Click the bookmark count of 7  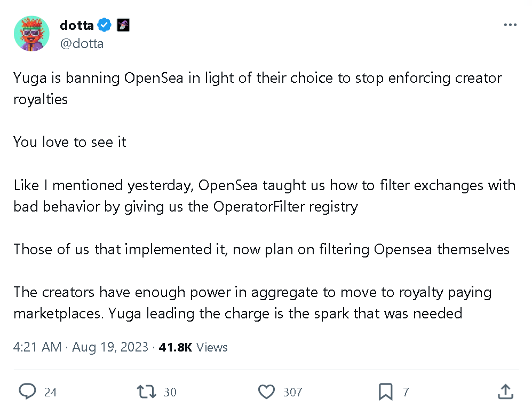coord(406,392)
